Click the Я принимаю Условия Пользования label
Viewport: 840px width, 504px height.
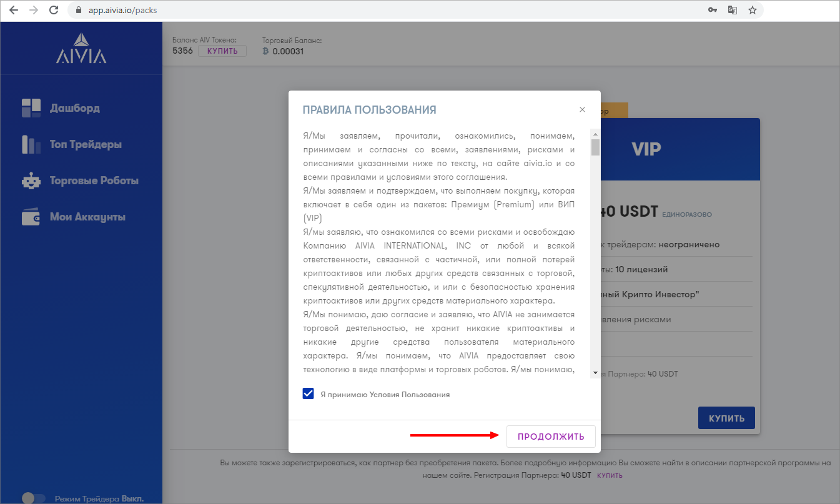click(x=385, y=395)
